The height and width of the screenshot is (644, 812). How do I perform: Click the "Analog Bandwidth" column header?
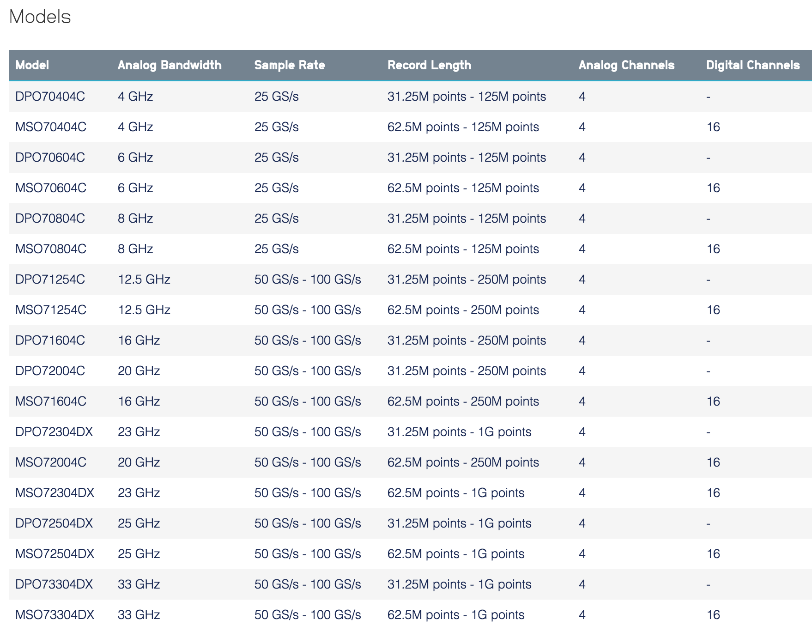pyautogui.click(x=170, y=65)
